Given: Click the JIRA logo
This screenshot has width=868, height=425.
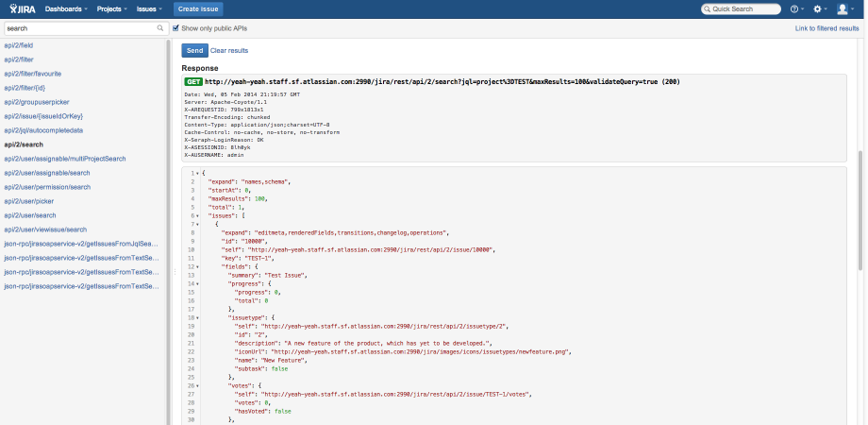Looking at the screenshot, I should pyautogui.click(x=23, y=8).
